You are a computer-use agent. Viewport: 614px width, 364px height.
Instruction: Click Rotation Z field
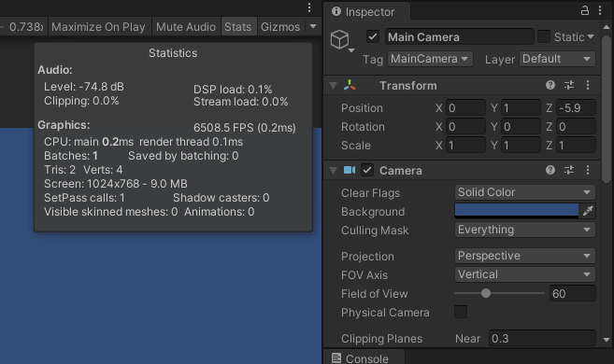(576, 127)
